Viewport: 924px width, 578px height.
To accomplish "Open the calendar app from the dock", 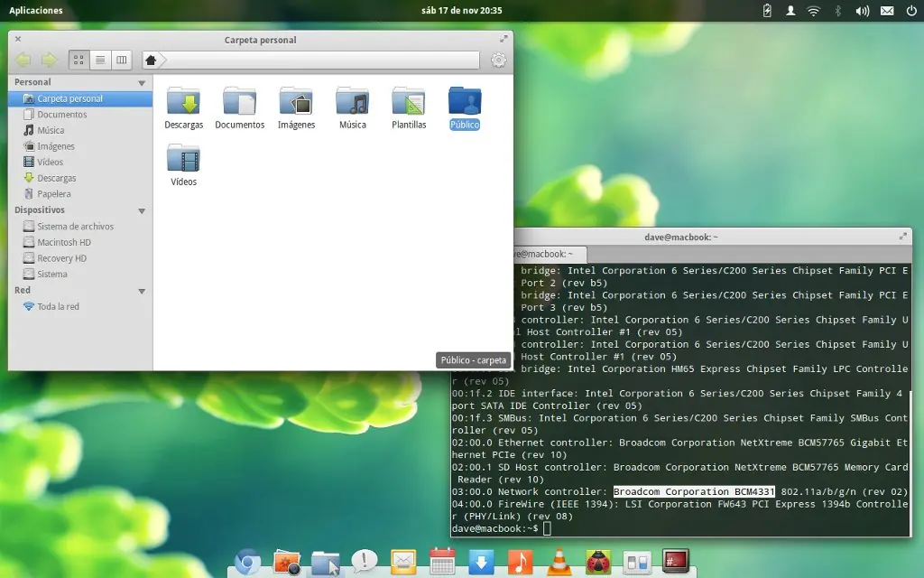I will click(441, 560).
